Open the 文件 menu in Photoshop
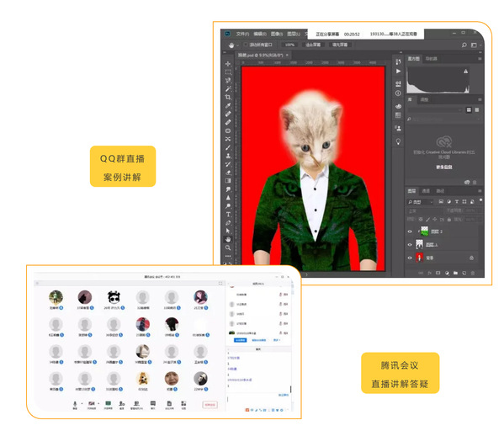 coord(242,34)
